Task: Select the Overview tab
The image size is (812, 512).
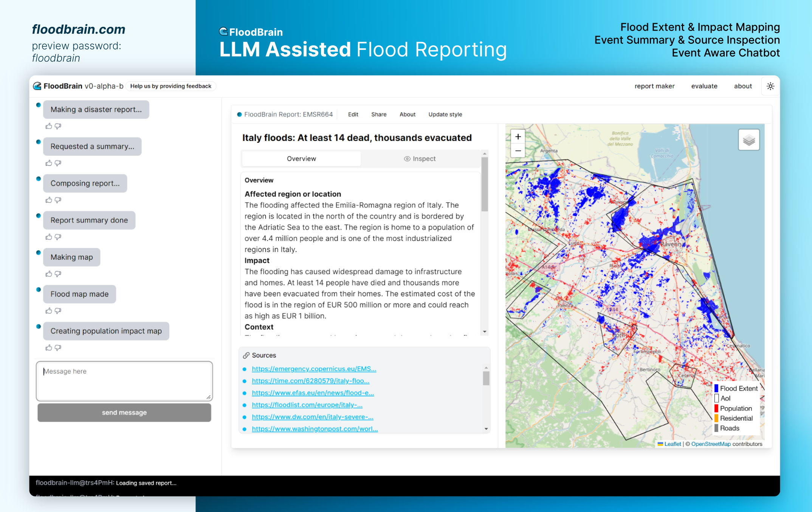Action: 301,159
